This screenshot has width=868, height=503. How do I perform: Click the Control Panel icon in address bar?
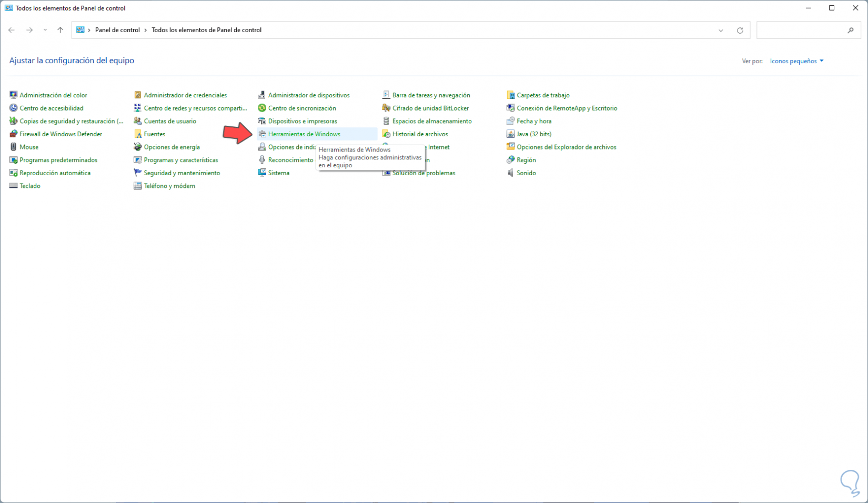point(80,30)
